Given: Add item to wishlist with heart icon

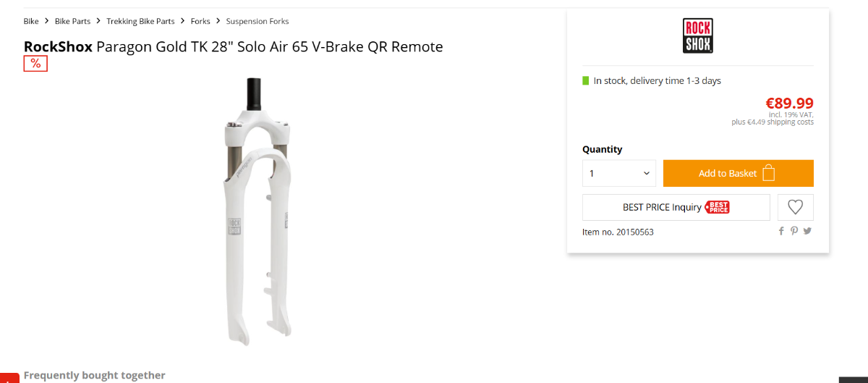Looking at the screenshot, I should point(795,207).
